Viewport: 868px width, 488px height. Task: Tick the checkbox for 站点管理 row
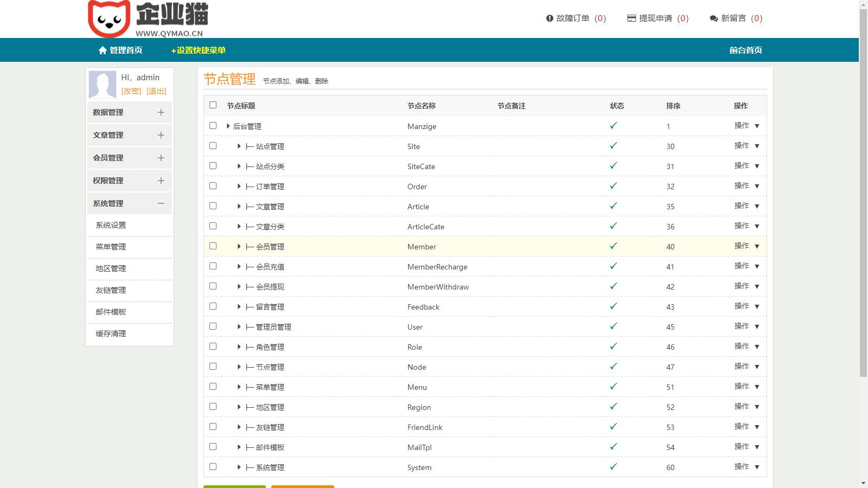pyautogui.click(x=213, y=146)
